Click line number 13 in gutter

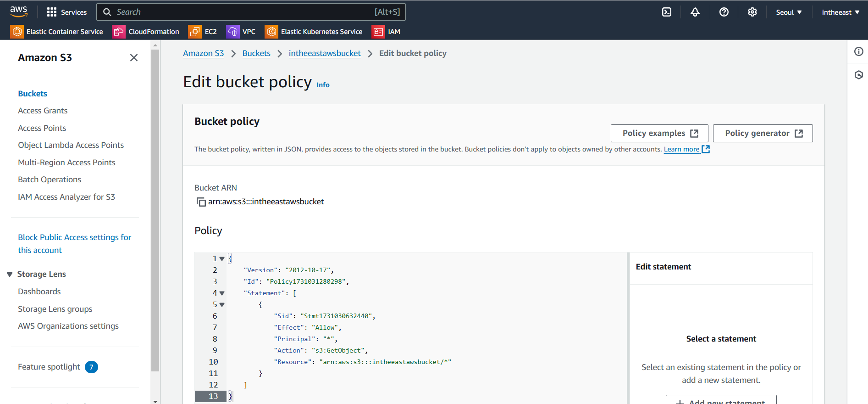213,396
